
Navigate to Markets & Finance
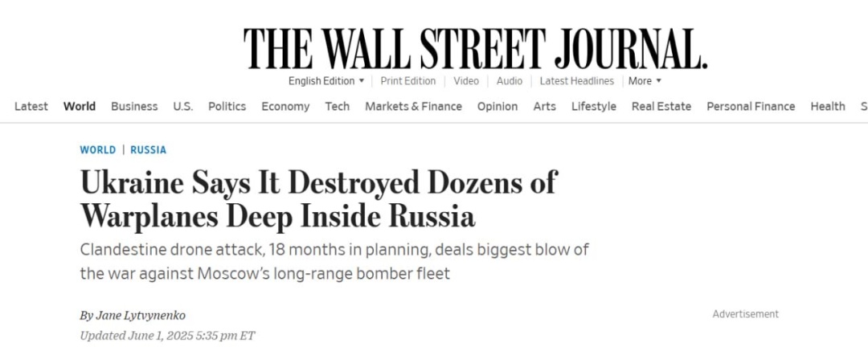click(x=413, y=106)
